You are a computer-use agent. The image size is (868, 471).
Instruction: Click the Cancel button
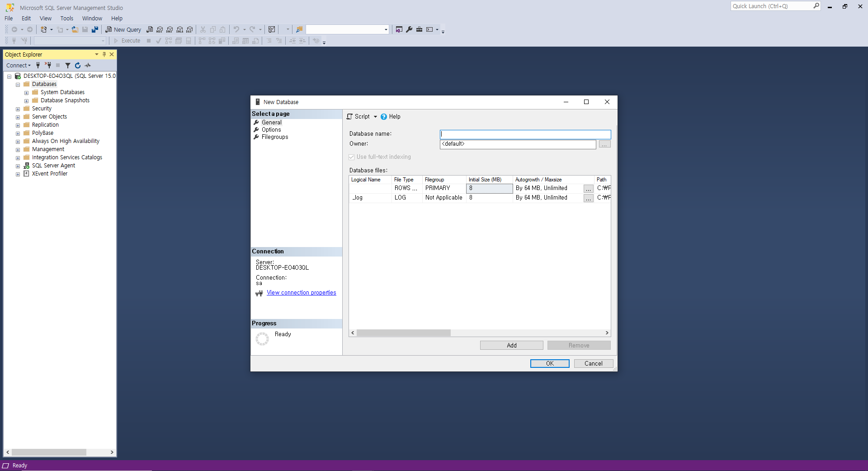(x=594, y=364)
